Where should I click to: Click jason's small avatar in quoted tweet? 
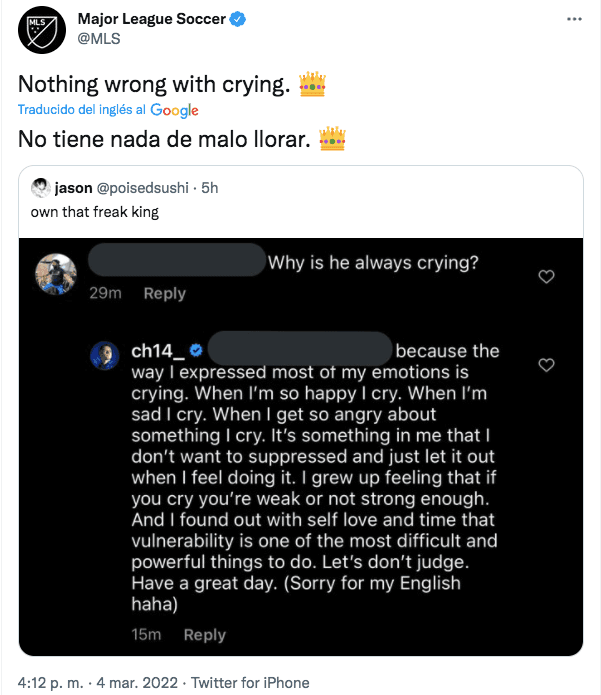pyautogui.click(x=41, y=187)
